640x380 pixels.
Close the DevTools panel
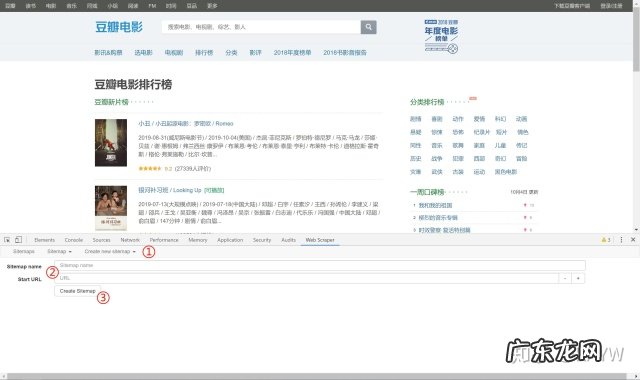pyautogui.click(x=633, y=240)
